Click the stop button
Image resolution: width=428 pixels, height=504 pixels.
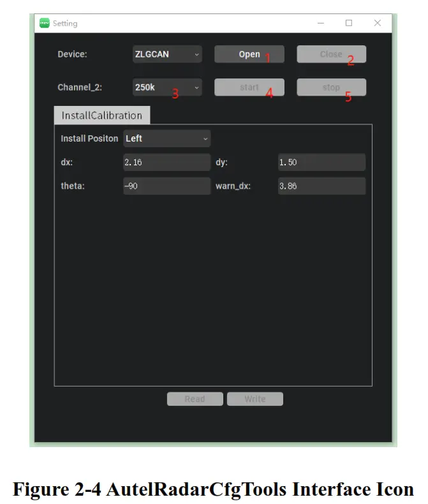[x=331, y=87]
